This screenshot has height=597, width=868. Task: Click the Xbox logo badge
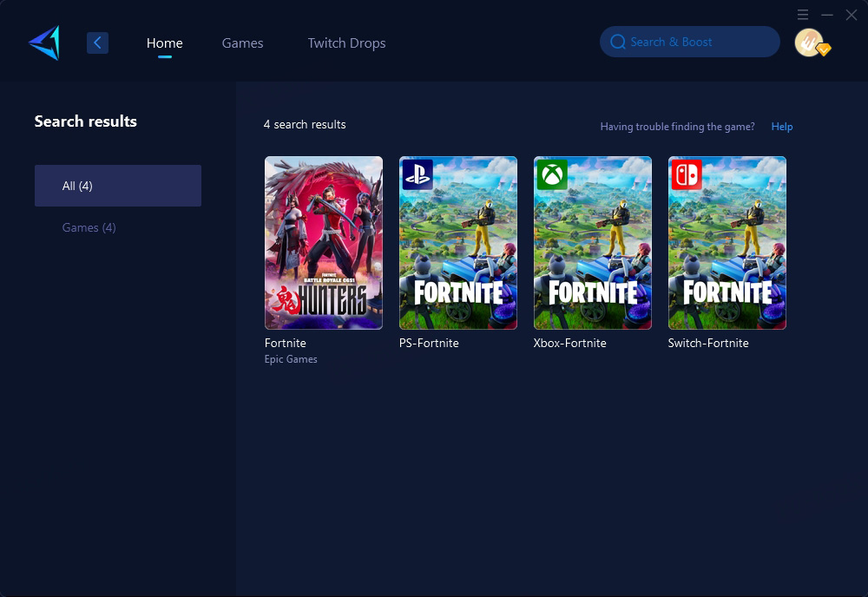coord(552,174)
